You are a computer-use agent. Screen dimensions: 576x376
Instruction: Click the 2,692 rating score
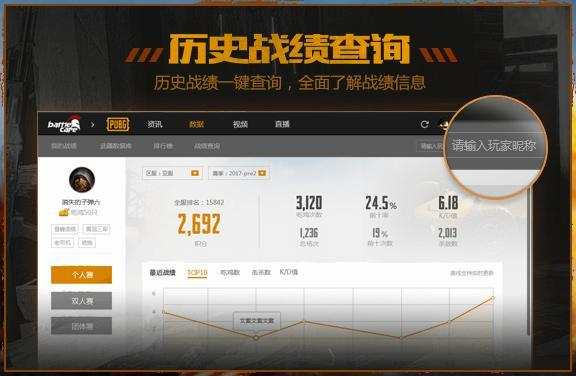tap(199, 224)
